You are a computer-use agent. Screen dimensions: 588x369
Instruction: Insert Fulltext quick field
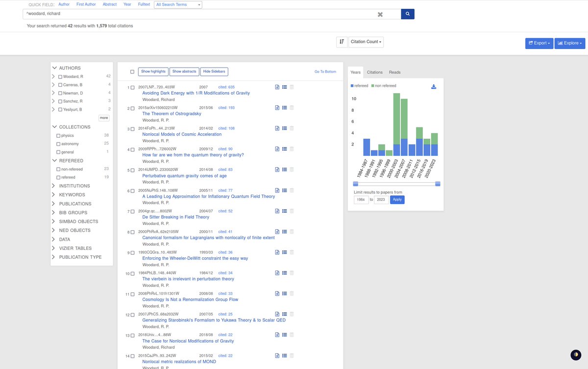[144, 4]
